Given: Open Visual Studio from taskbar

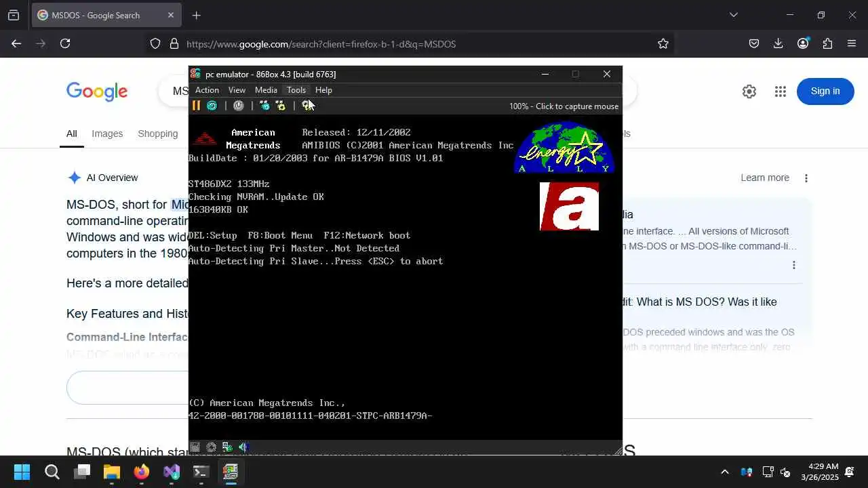Looking at the screenshot, I should point(172,472).
